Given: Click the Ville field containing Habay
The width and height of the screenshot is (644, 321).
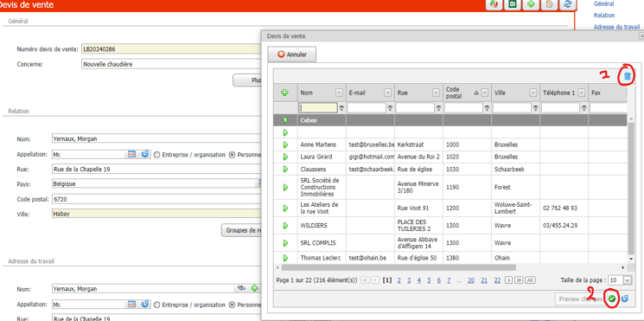Looking at the screenshot, I should click(x=156, y=214).
